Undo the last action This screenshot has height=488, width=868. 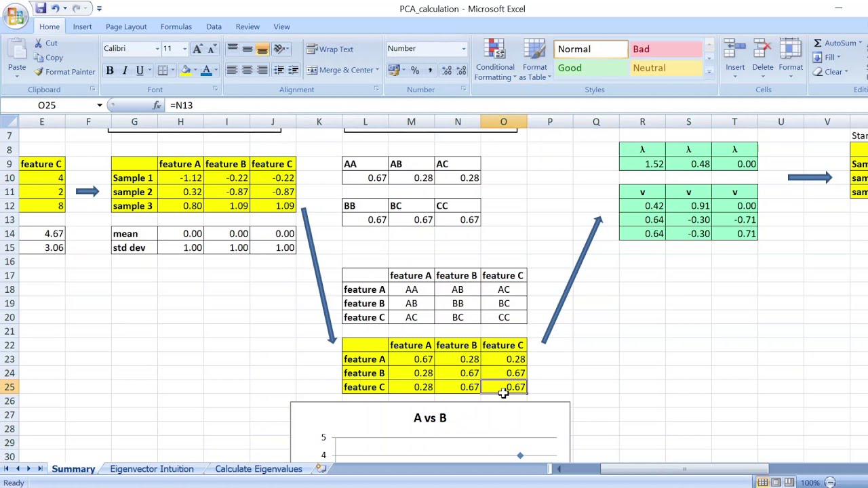[x=56, y=8]
